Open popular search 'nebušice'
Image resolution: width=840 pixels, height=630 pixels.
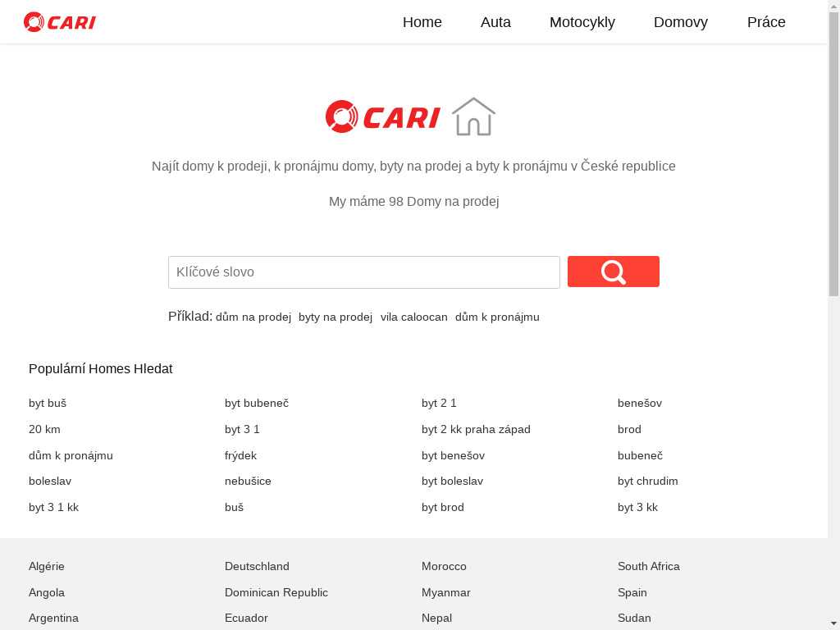click(248, 481)
